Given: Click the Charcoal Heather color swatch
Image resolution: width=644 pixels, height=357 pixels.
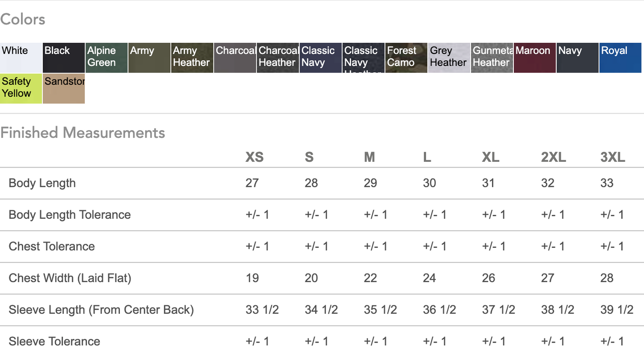Looking at the screenshot, I should (x=278, y=58).
